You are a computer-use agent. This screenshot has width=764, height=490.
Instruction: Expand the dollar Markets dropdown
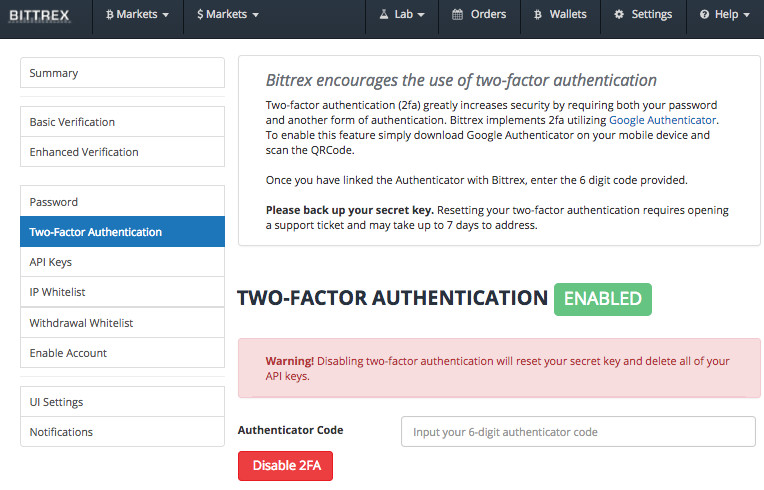coord(228,15)
